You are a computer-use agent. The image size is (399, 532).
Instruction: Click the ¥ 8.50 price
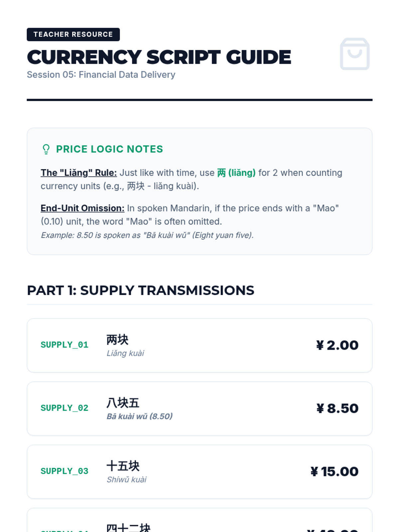(x=337, y=408)
